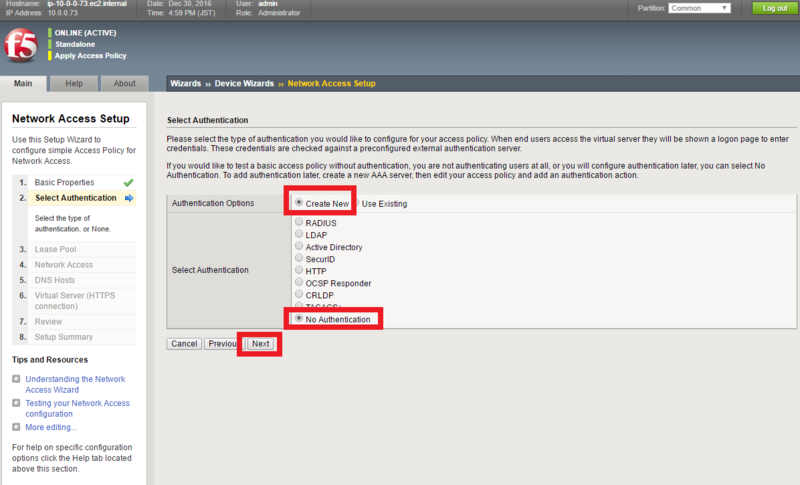The image size is (800, 485).
Task: Select the Select Authentication wizard step
Action: pyautogui.click(x=76, y=198)
